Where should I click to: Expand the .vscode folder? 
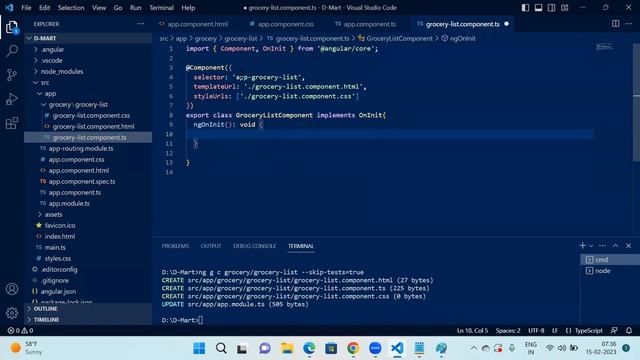[x=88, y=60]
